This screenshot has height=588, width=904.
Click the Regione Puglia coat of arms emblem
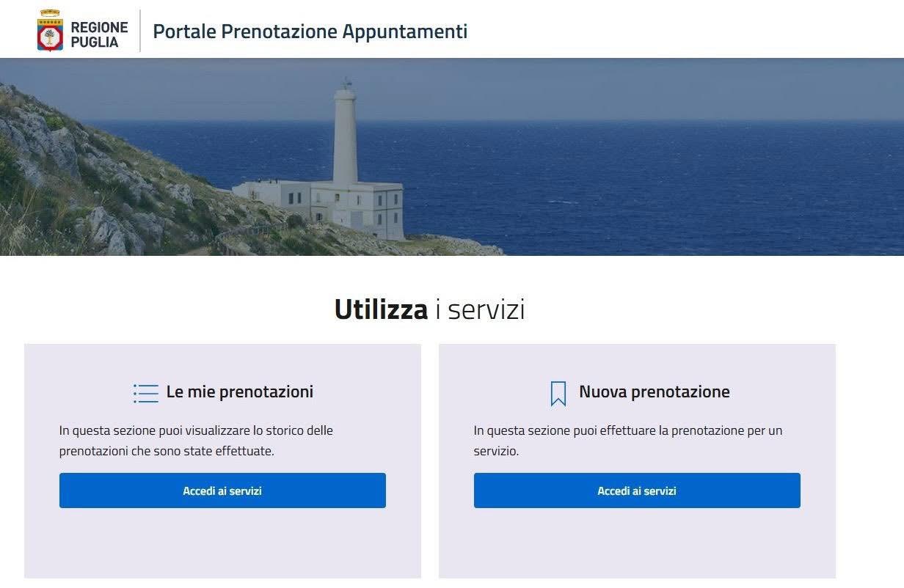click(50, 31)
